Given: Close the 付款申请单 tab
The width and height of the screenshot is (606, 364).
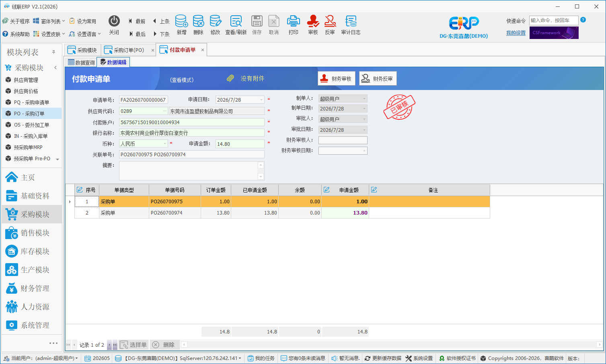Looking at the screenshot, I should [x=203, y=50].
